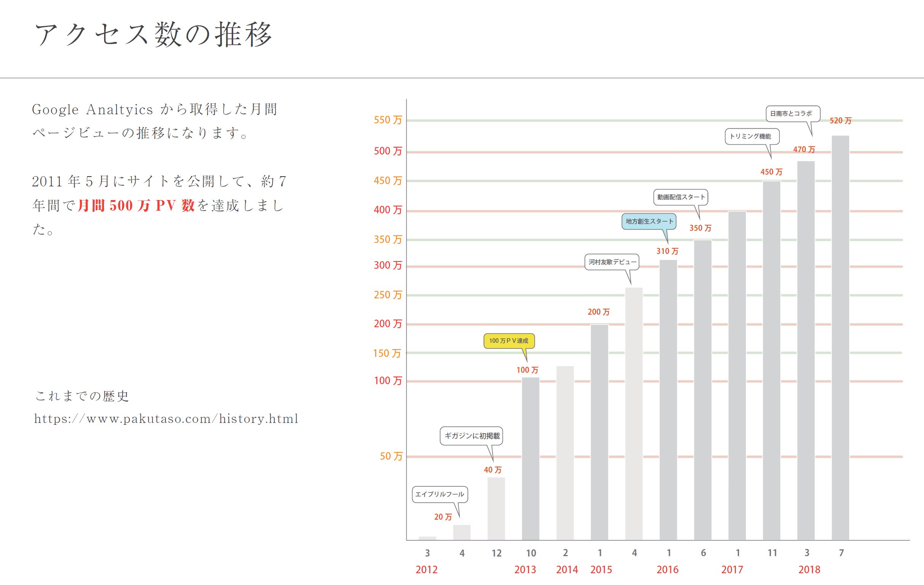Click the pakutaso history.html URL
Viewport: 924px width, 585px height.
[166, 418]
